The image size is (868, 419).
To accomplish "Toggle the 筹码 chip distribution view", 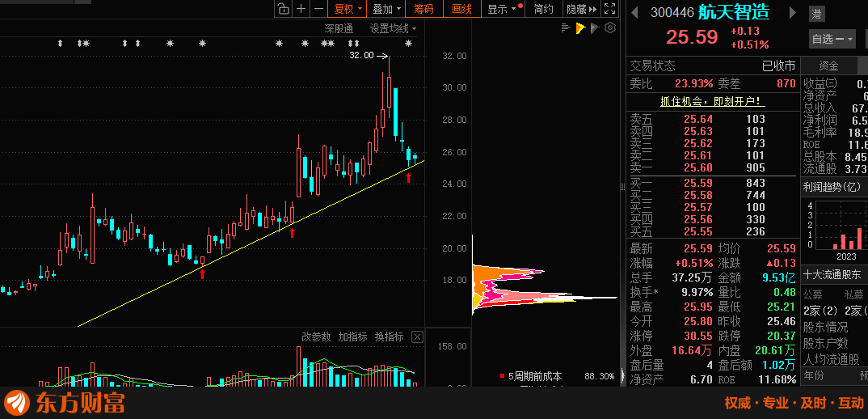I will pos(424,8).
